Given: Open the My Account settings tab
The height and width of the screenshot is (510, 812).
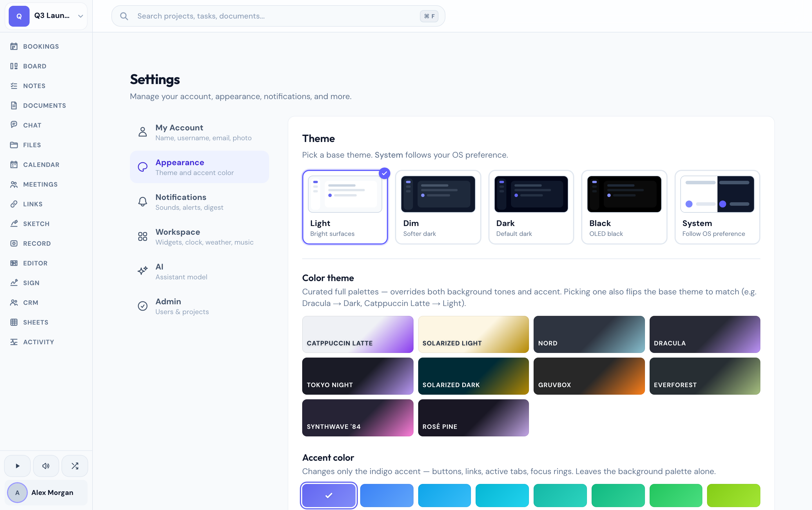Looking at the screenshot, I should [199, 132].
